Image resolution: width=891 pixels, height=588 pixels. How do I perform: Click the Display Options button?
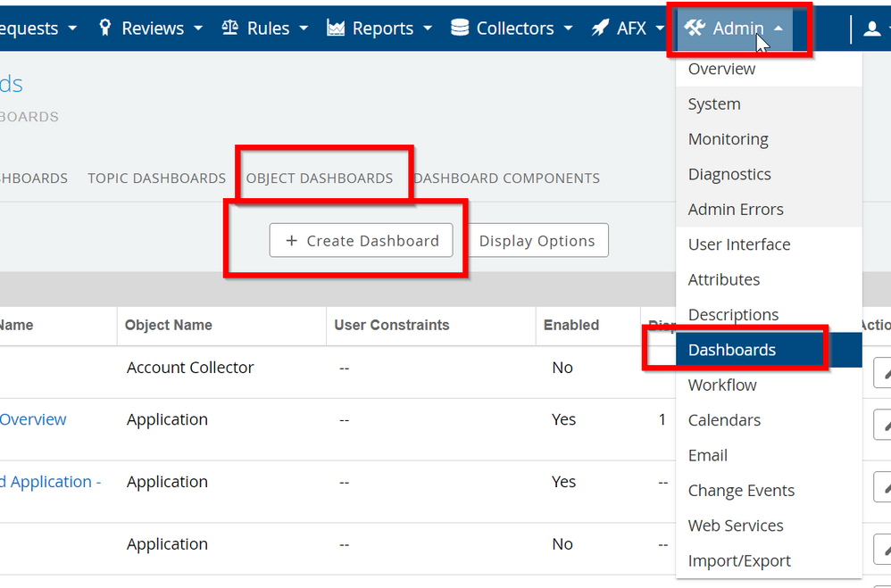pyautogui.click(x=537, y=241)
